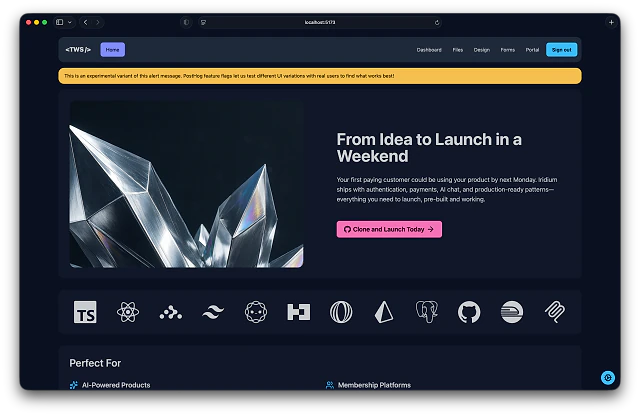Click the yellow experimental alert banner

tap(320, 76)
